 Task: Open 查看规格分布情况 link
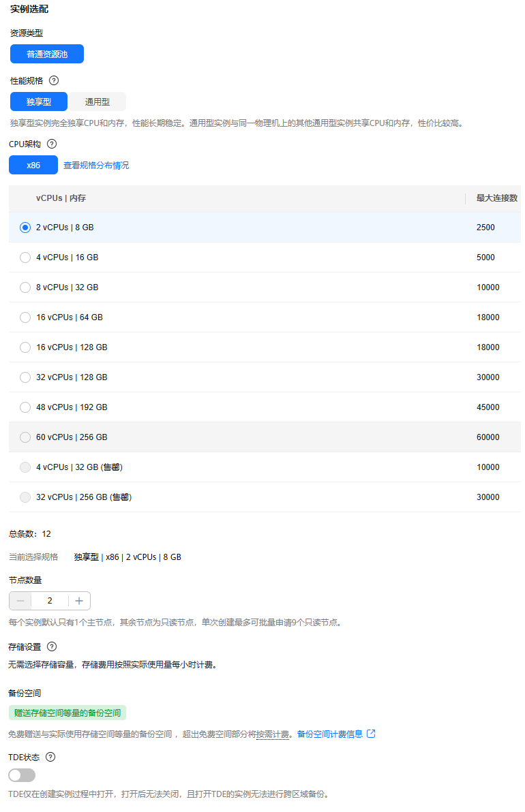(96, 166)
